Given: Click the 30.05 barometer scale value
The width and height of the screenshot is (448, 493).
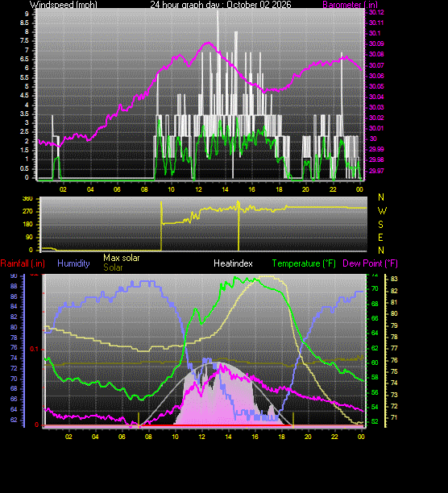Looking at the screenshot, I should pyautogui.click(x=376, y=86).
